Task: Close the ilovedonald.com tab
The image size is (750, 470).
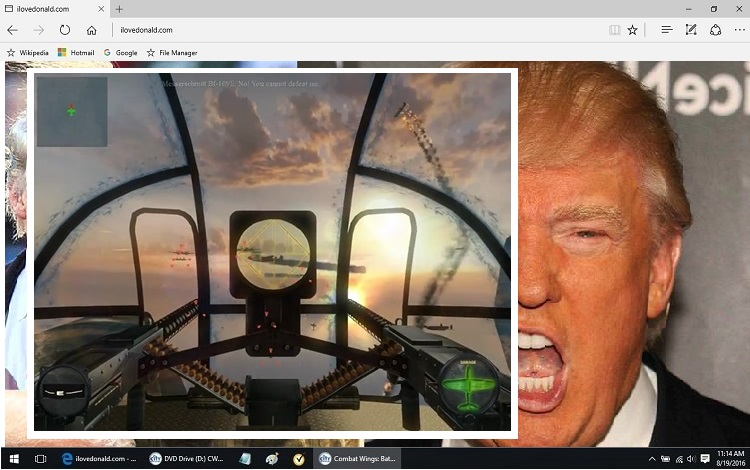Action: tap(101, 9)
